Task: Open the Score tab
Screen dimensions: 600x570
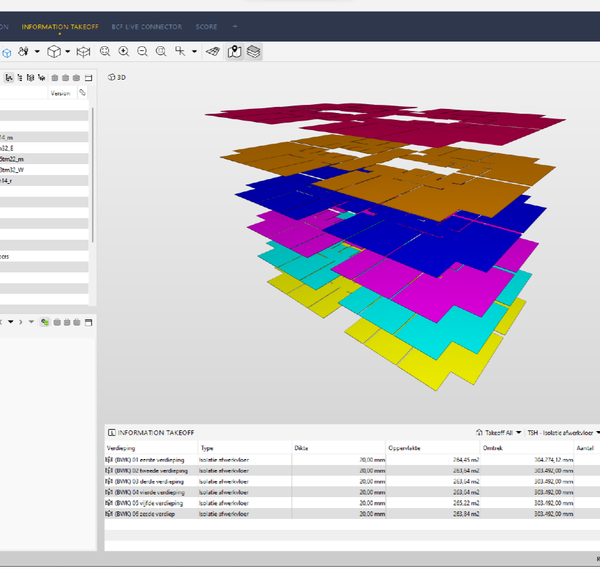Action: tap(206, 25)
